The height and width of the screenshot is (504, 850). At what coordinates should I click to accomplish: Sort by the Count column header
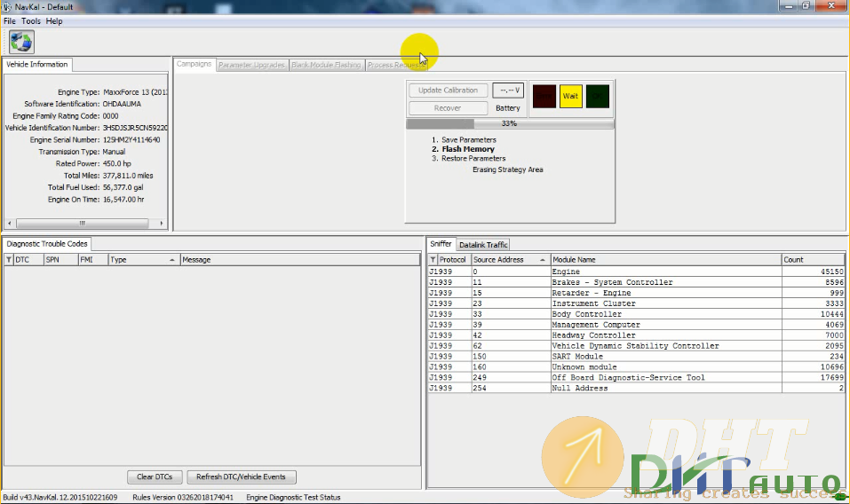coord(813,260)
